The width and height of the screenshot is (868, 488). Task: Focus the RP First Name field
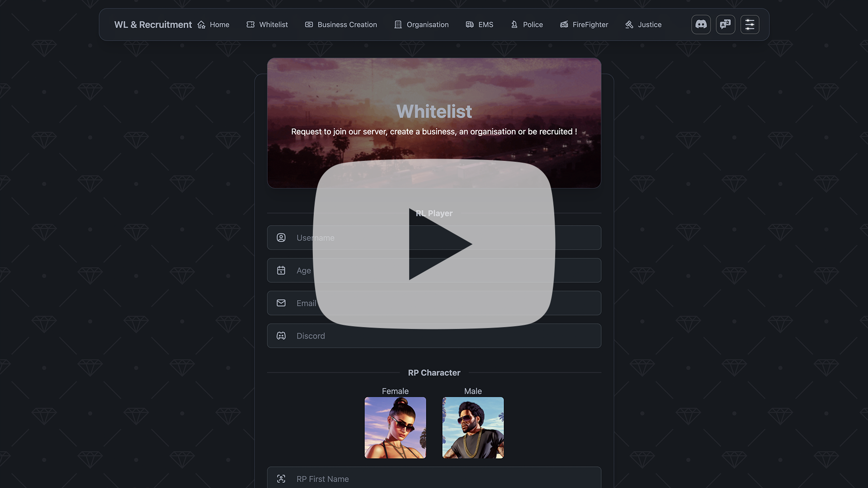pos(434,478)
